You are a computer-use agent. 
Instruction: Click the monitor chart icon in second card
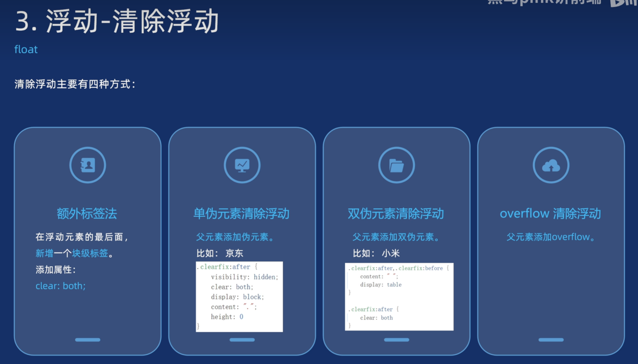[x=242, y=165]
